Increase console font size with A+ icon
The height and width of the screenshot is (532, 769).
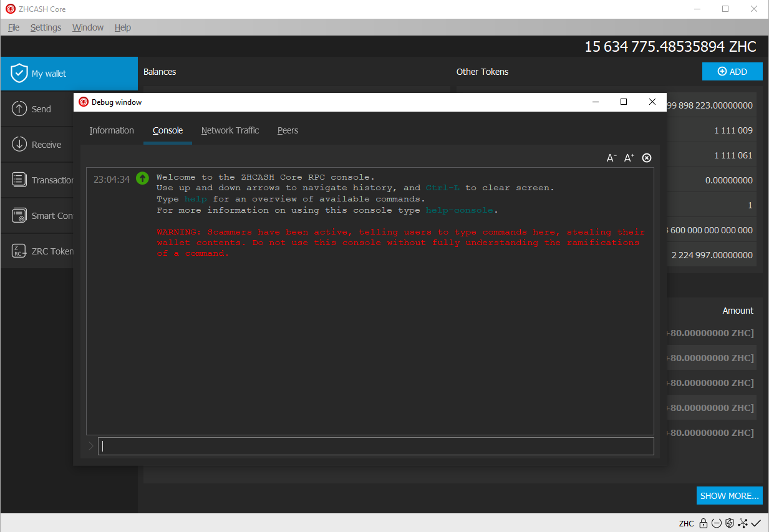(x=629, y=158)
